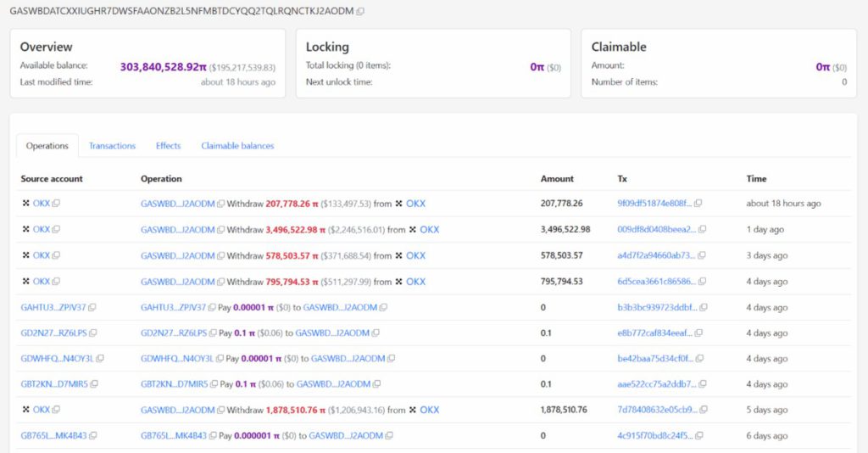
Task: Copy tx hash aae522cc75a2ddb7
Action: tap(702, 384)
